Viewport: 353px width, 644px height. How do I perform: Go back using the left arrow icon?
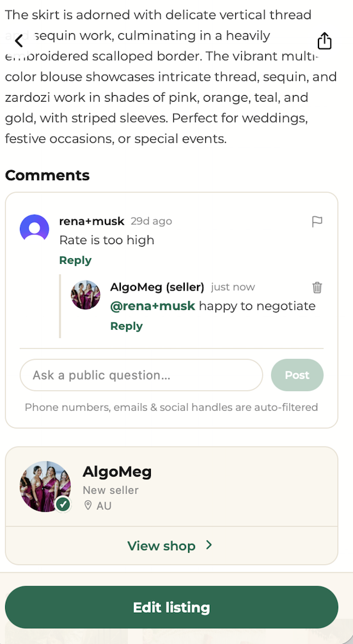19,41
